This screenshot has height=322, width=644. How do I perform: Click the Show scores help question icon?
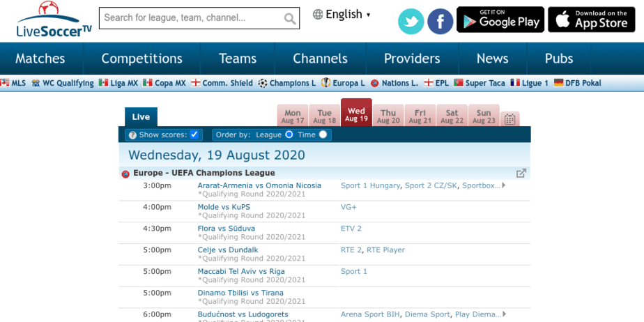(x=132, y=135)
